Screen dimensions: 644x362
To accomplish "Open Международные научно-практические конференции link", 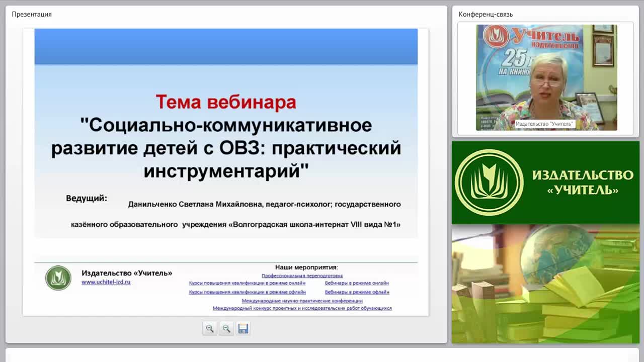I will point(302,301).
